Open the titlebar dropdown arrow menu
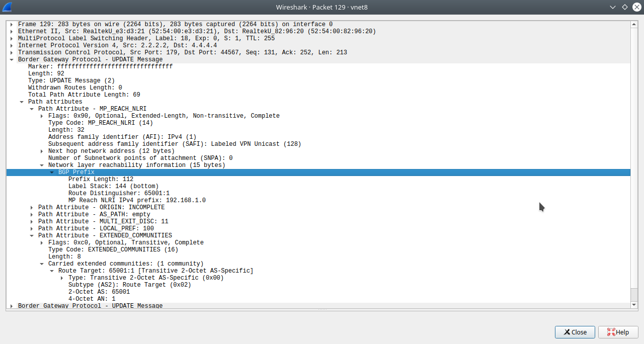Image resolution: width=644 pixels, height=344 pixels. [x=613, y=7]
